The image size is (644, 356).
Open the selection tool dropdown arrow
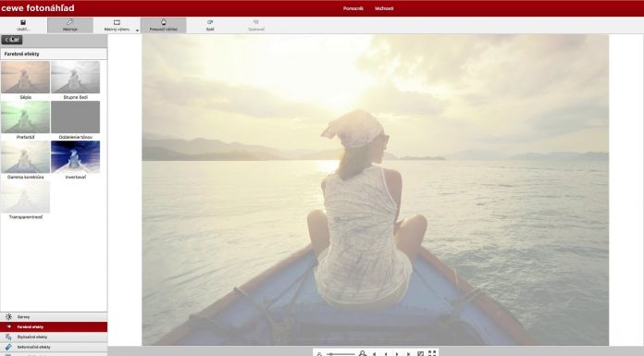pos(137,31)
